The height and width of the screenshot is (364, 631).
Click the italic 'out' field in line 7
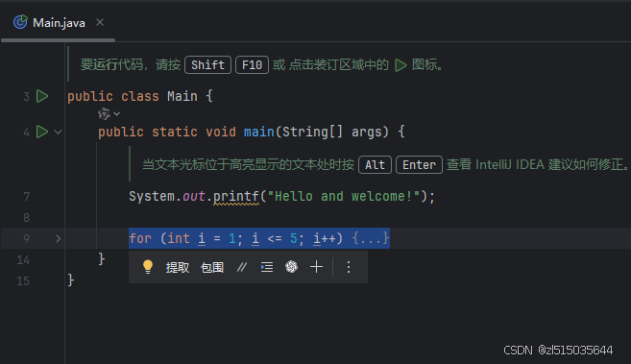[194, 196]
